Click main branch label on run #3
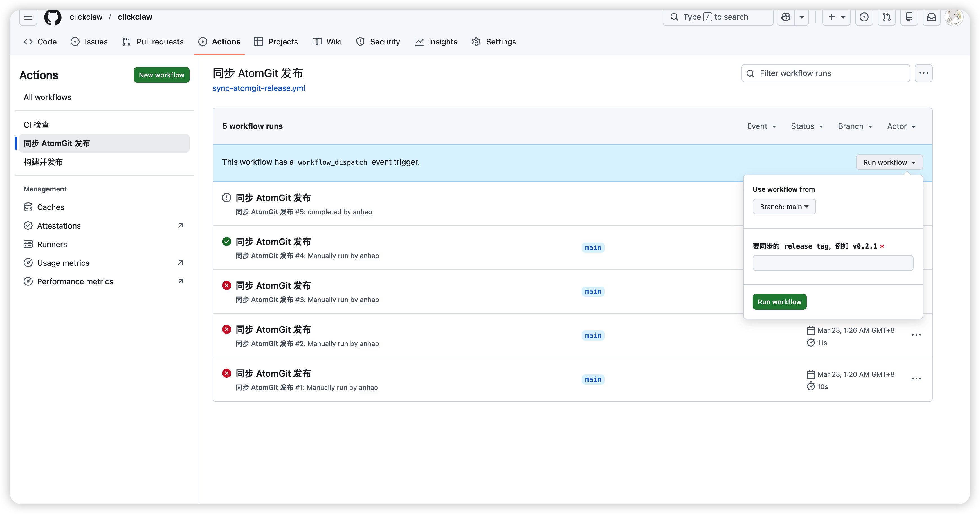Viewport: 980px width, 514px height. (x=593, y=292)
